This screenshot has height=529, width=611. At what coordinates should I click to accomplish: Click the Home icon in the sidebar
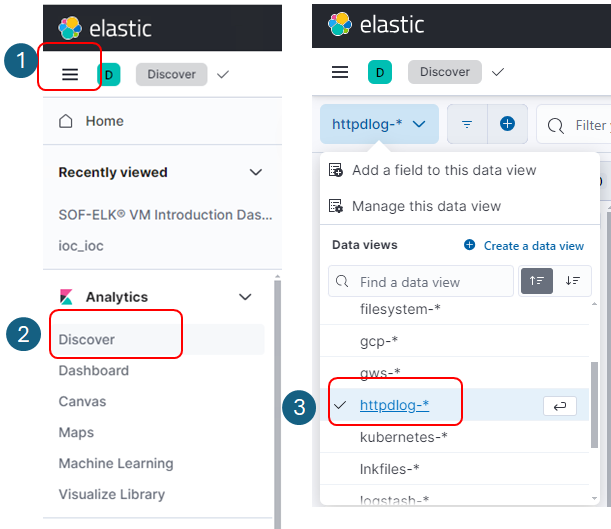coord(67,121)
